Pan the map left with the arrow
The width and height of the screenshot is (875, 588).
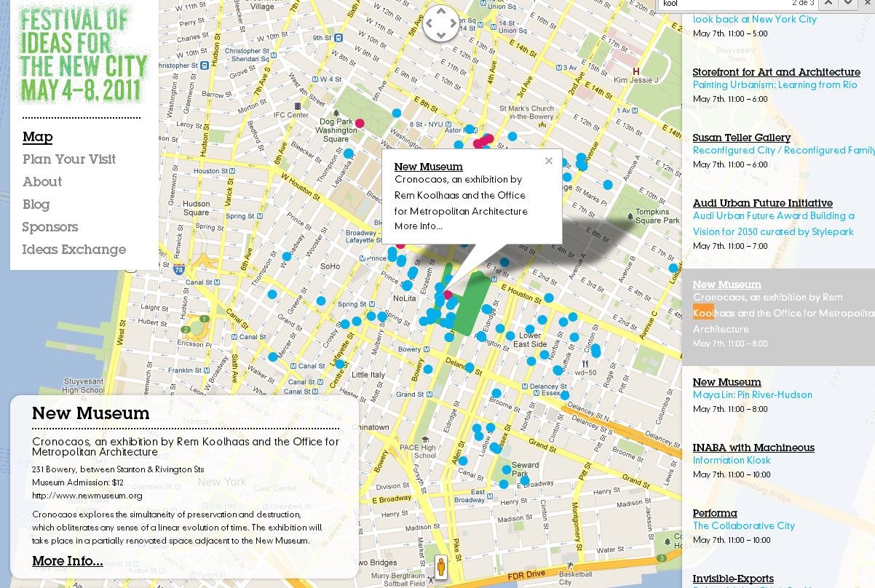(429, 24)
